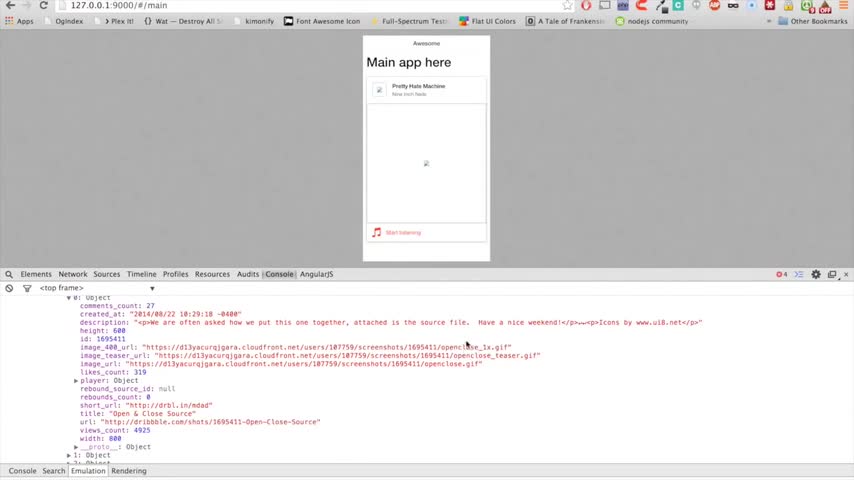Switch to the Profiles tab
The image size is (854, 480).
pyautogui.click(x=175, y=275)
